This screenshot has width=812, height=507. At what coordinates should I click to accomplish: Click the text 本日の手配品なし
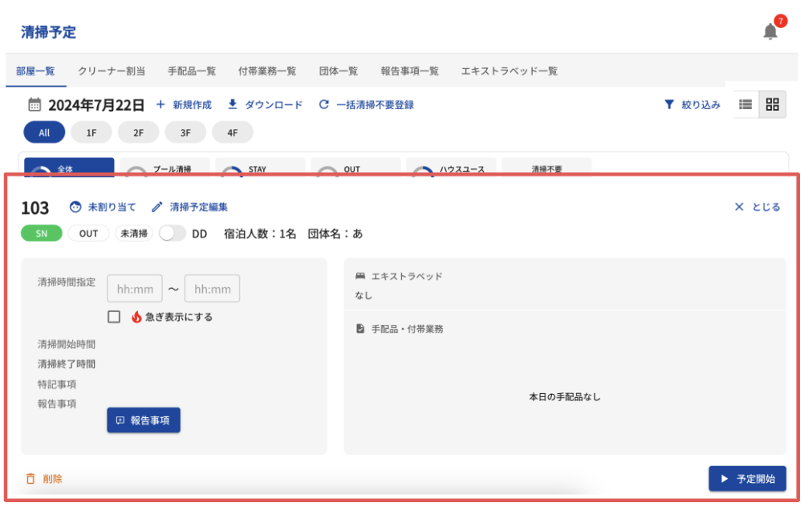coord(564,397)
